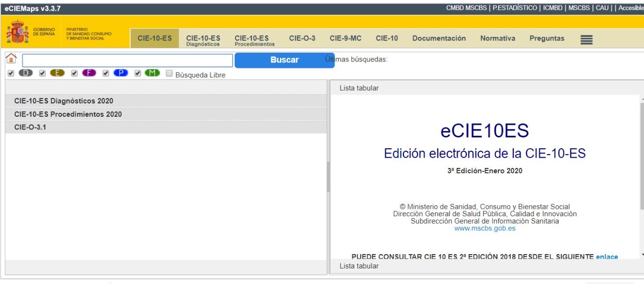Open the Documentación menu
This screenshot has height=296, width=644.
[x=439, y=38]
